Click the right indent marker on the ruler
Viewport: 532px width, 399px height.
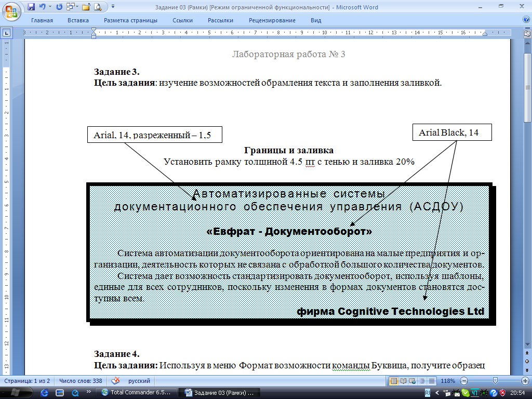point(485,34)
